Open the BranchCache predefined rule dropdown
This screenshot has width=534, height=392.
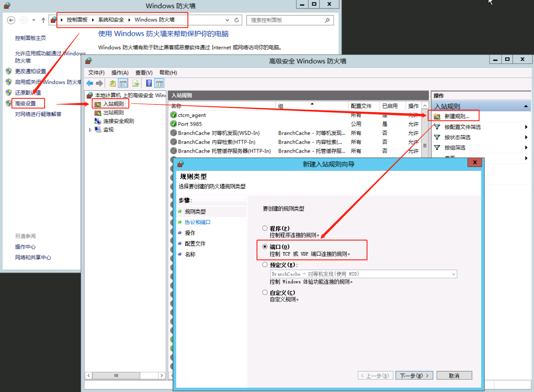[x=453, y=274]
